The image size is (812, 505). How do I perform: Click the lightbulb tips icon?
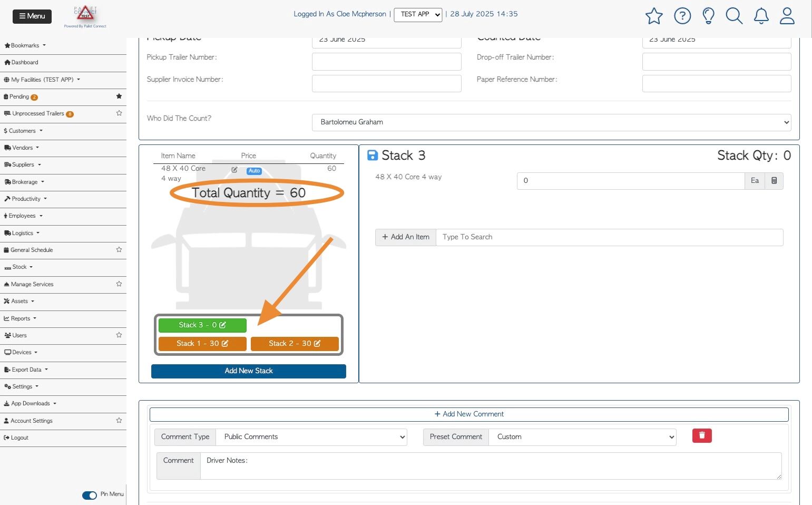pyautogui.click(x=709, y=16)
